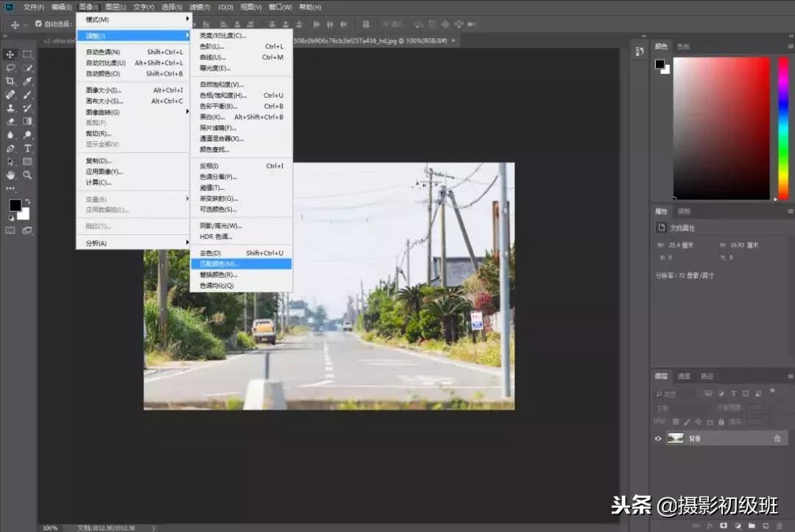
Task: Toggle the 自动选择 checkbox
Action: [x=38, y=24]
